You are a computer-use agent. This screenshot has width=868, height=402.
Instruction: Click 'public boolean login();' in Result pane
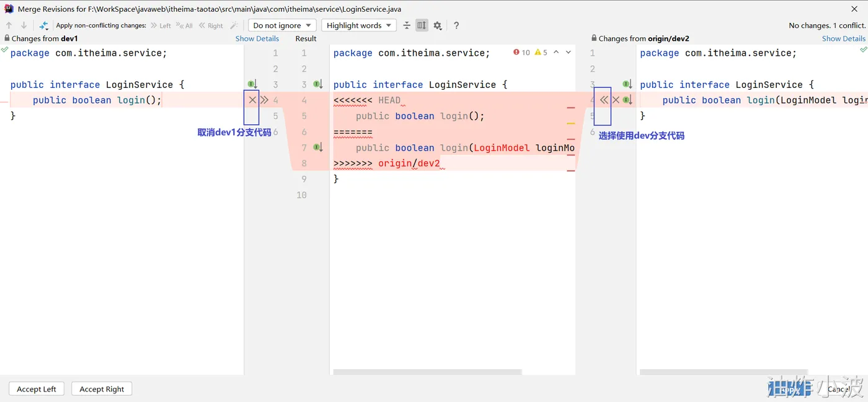tap(420, 116)
